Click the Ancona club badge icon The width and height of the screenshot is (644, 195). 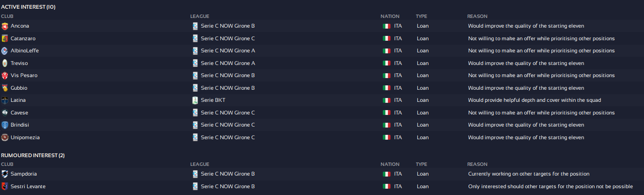tap(5, 26)
